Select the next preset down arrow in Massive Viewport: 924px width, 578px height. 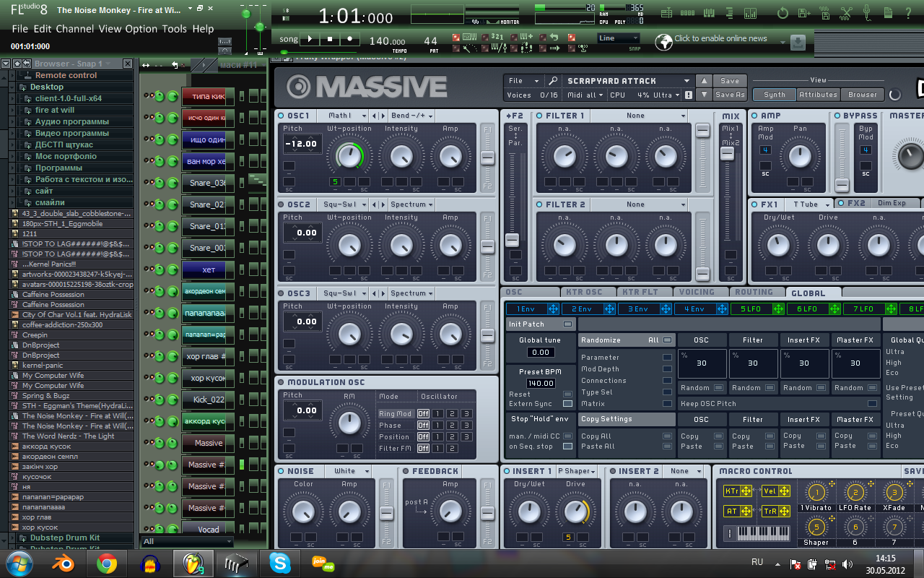tap(705, 95)
